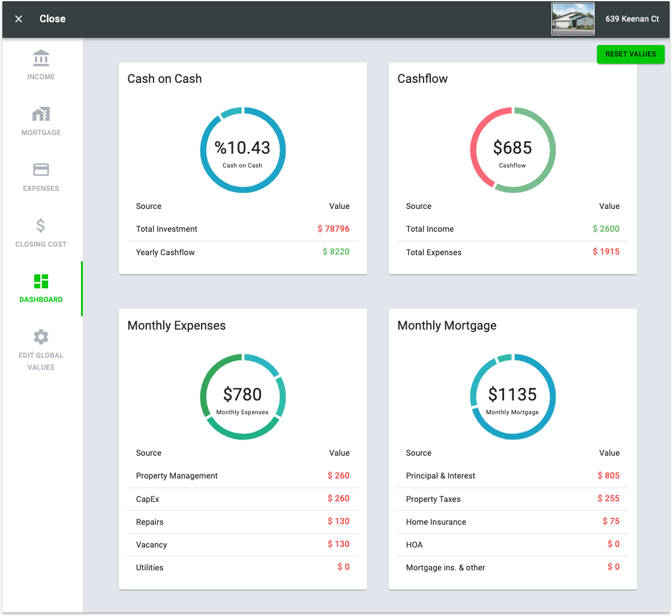Select the Principal & Interest row label
672x616 pixels.
click(440, 476)
